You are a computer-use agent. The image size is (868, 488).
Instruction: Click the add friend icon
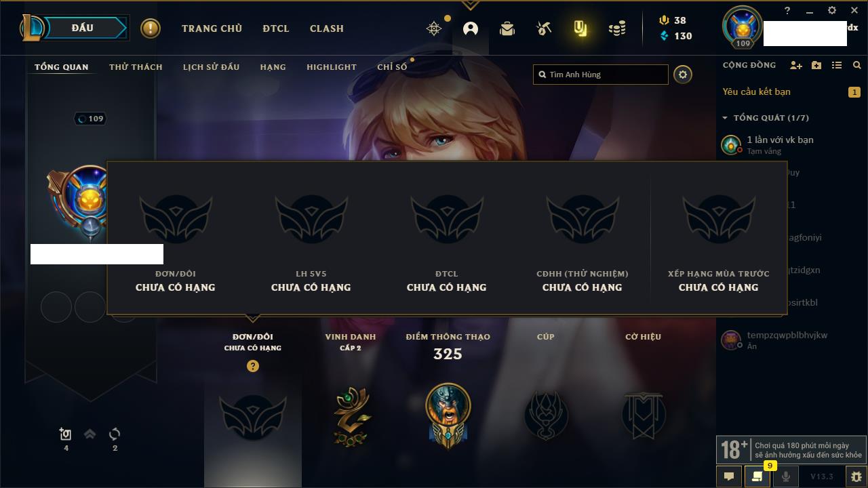tap(796, 65)
